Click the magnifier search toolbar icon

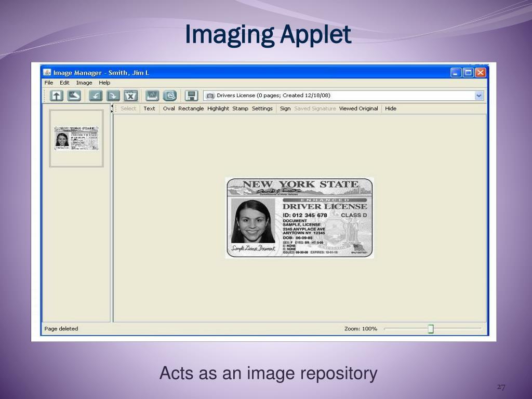[x=170, y=96]
